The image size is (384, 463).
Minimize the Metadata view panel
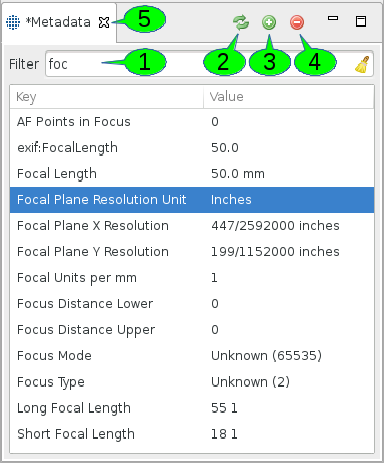point(333,18)
